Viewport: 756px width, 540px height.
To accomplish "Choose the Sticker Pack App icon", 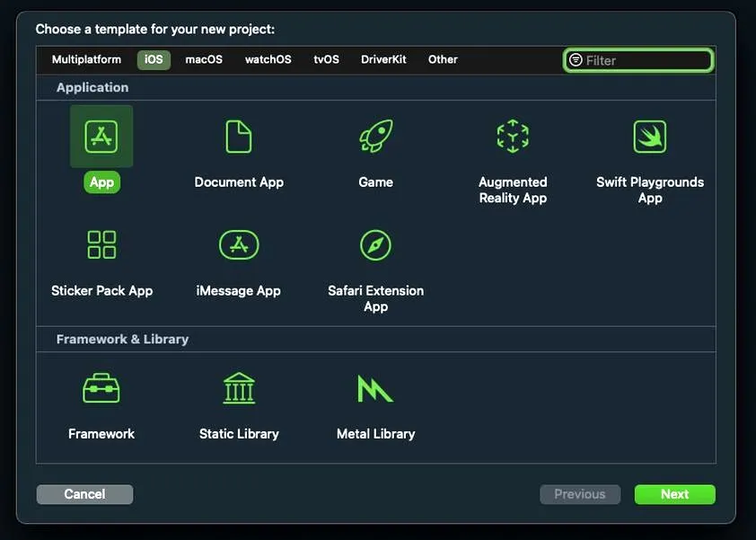I will click(x=101, y=244).
